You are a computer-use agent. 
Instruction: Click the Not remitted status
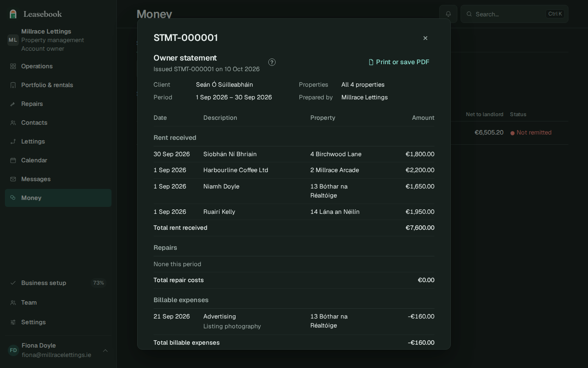tap(531, 132)
